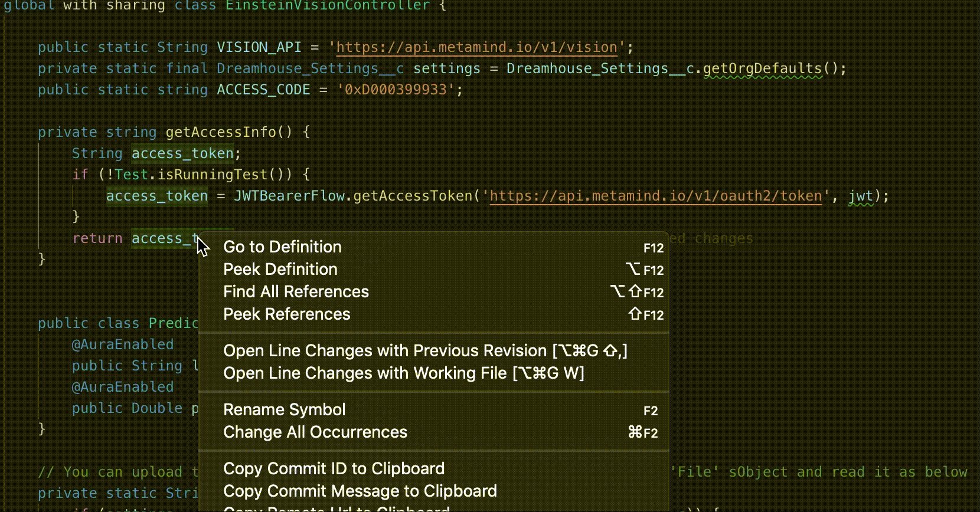980x512 pixels.
Task: Click the settings variable in Dreamhouse_Settings declaration
Action: (447, 68)
